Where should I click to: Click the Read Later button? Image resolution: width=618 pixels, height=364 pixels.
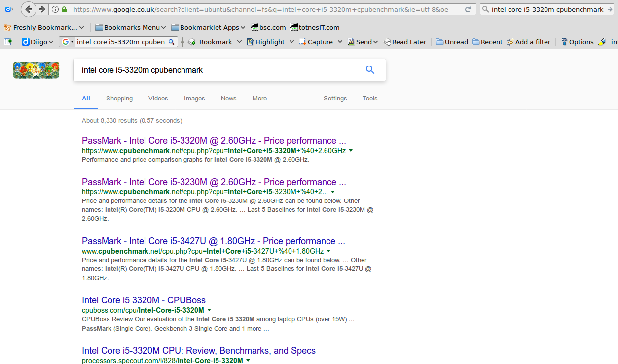[x=405, y=42]
